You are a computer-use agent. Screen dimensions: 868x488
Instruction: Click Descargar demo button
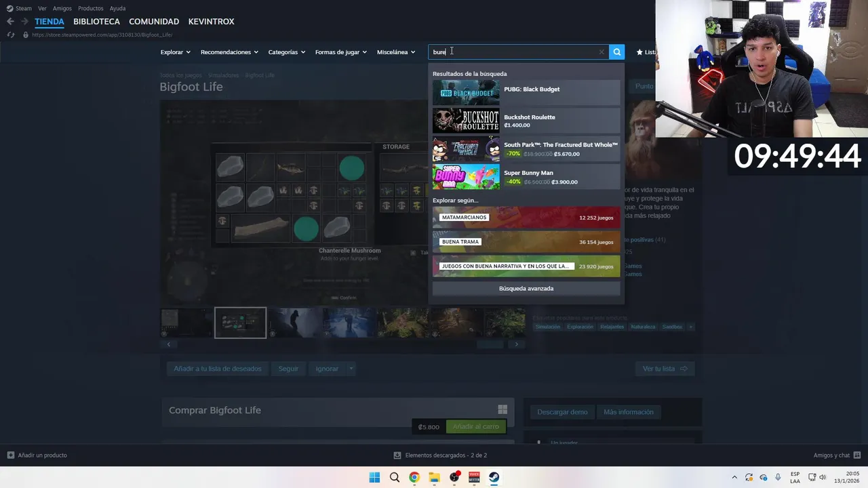click(562, 412)
